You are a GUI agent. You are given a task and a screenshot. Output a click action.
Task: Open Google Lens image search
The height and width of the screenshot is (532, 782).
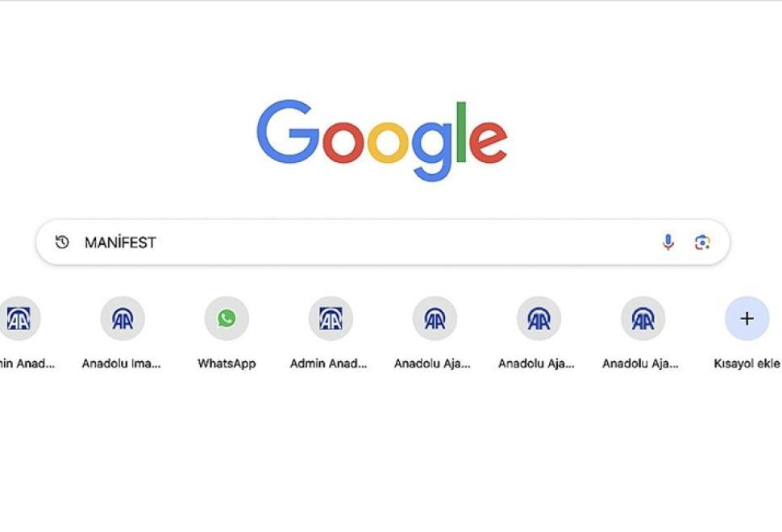pos(702,243)
